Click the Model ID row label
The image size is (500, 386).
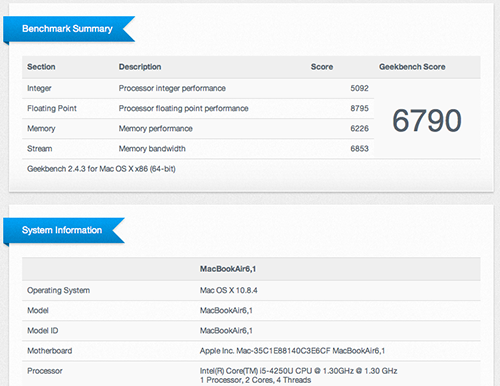(x=43, y=331)
